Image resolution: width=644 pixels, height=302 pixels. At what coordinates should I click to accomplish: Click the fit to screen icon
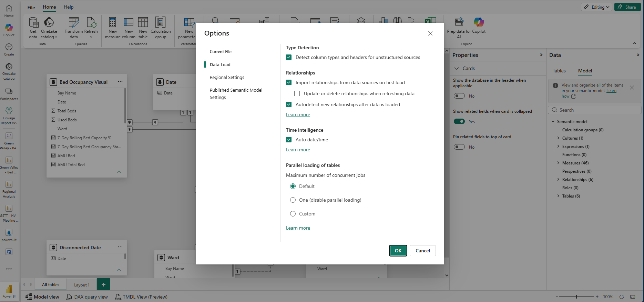(633, 296)
